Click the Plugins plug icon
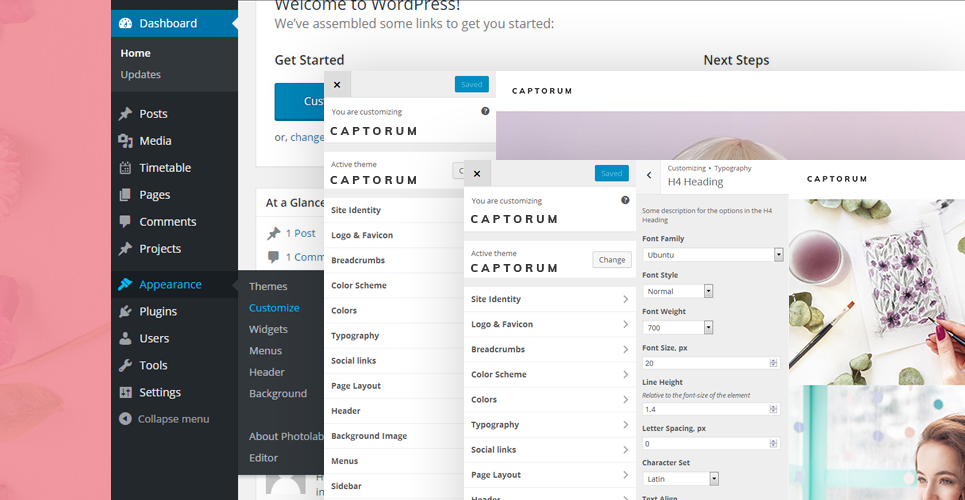The width and height of the screenshot is (965, 500). (126, 312)
